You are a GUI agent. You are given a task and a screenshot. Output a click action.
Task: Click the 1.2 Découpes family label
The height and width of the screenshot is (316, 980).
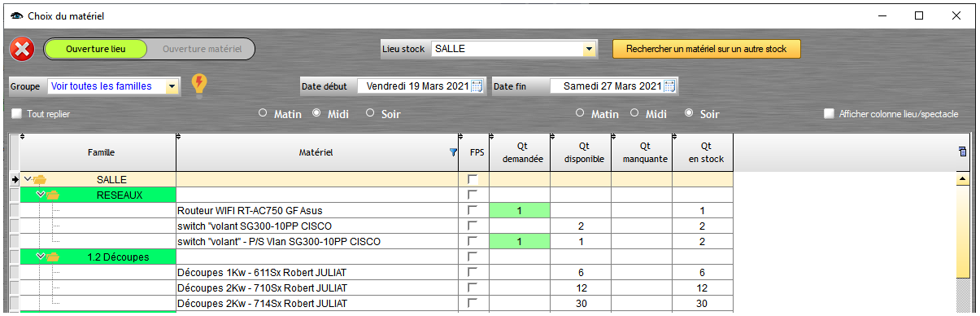pyautogui.click(x=118, y=257)
